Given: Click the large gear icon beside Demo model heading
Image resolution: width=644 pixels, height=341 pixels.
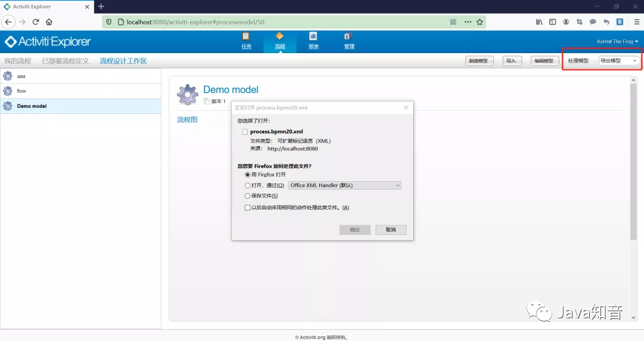Looking at the screenshot, I should (187, 95).
